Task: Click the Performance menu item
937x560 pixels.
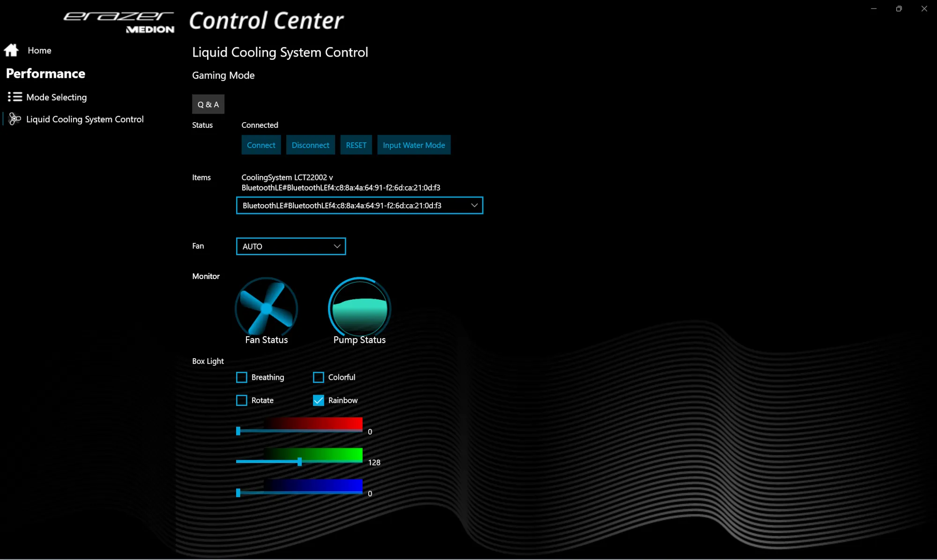Action: pyautogui.click(x=45, y=74)
